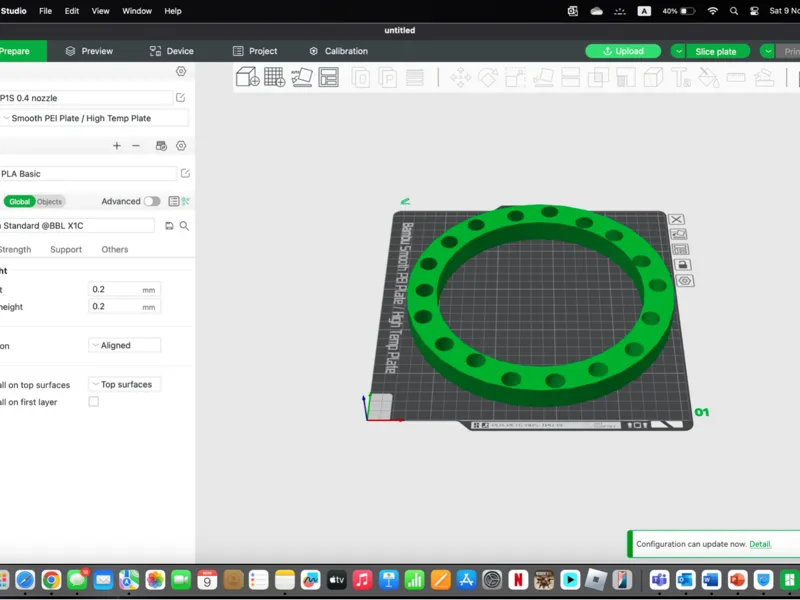Open the Standard @BBL X1C preset dropdown
The width and height of the screenshot is (800, 600).
(x=77, y=226)
